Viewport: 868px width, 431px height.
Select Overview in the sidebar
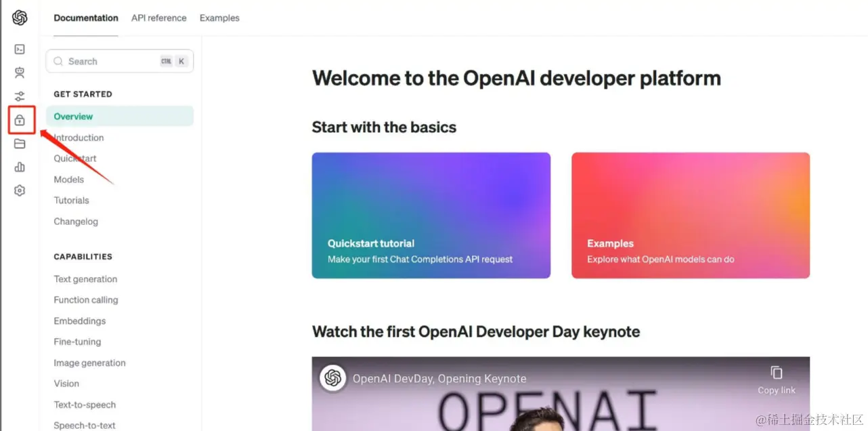(120, 117)
